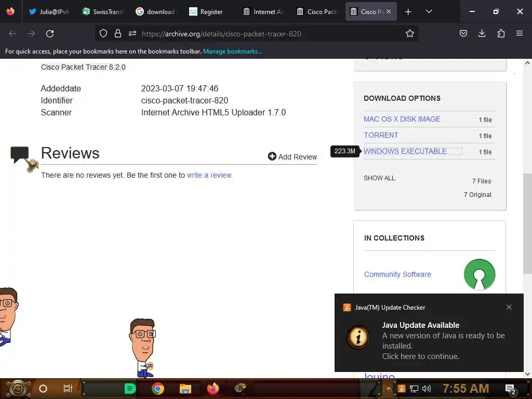Download the WINDOWS EXECUTABLE file
532x399 pixels.
(405, 151)
